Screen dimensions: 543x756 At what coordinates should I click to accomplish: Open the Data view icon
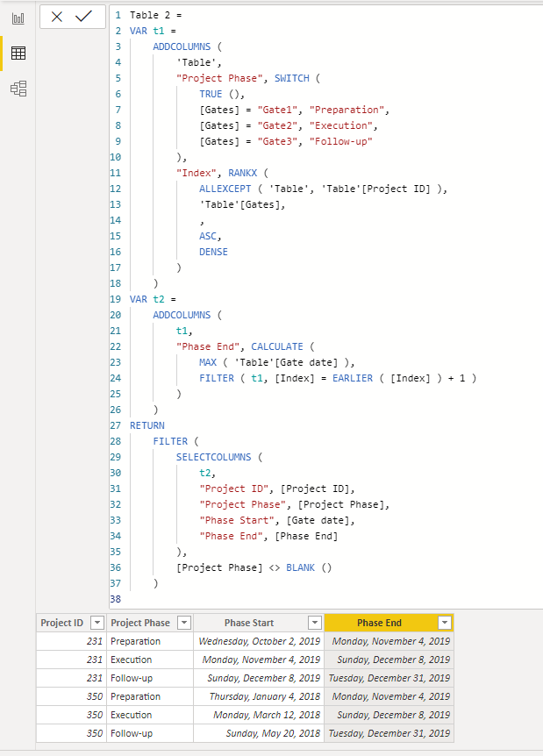(x=18, y=53)
